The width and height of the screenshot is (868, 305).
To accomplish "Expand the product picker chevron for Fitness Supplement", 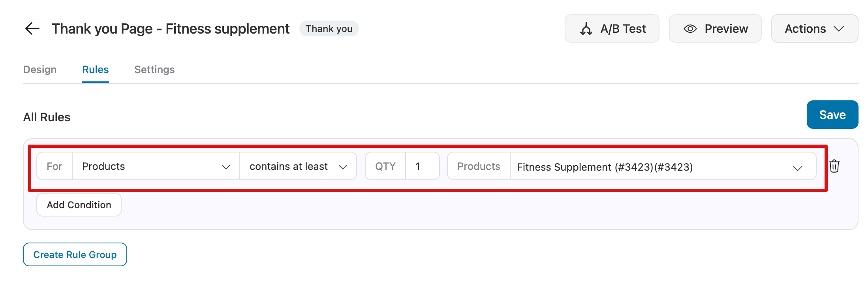I will click(x=798, y=167).
